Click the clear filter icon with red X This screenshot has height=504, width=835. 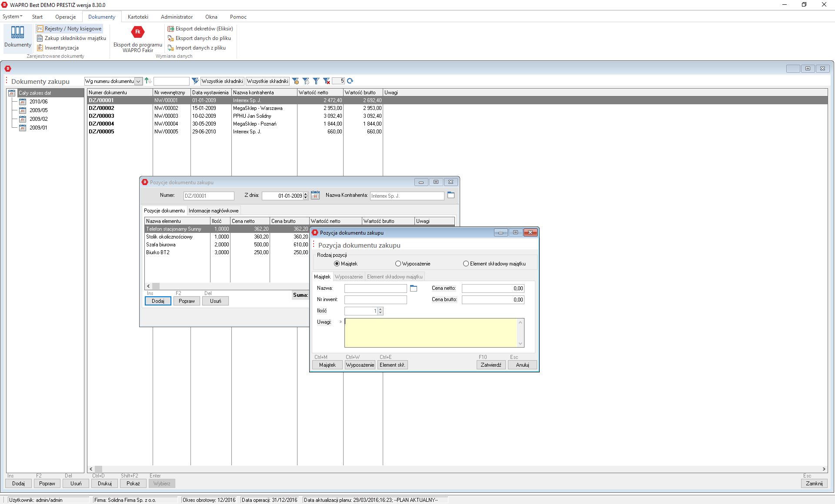pos(327,81)
